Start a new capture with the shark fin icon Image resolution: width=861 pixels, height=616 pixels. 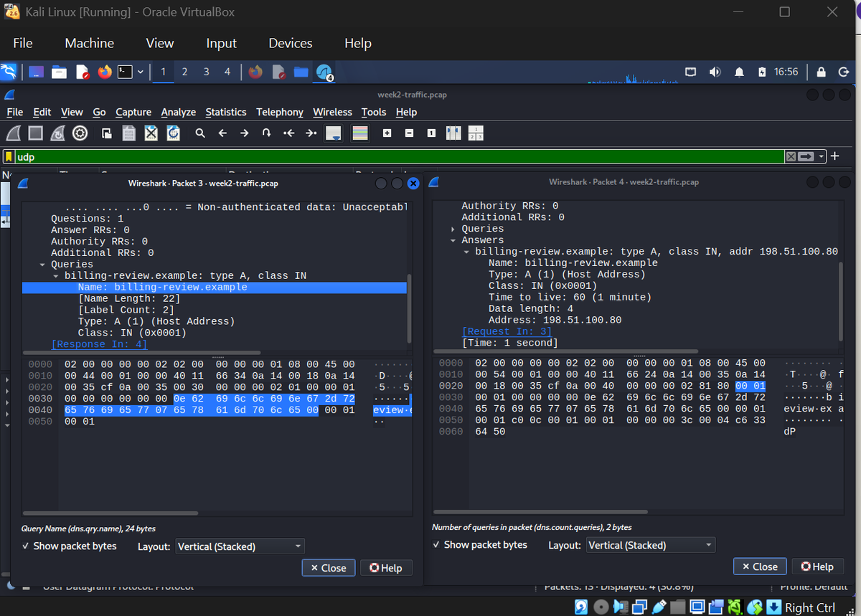14,133
